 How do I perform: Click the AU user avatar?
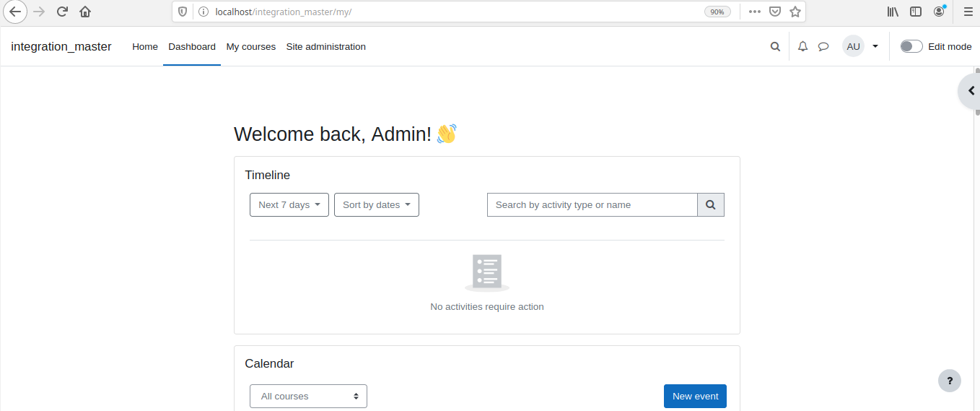853,46
